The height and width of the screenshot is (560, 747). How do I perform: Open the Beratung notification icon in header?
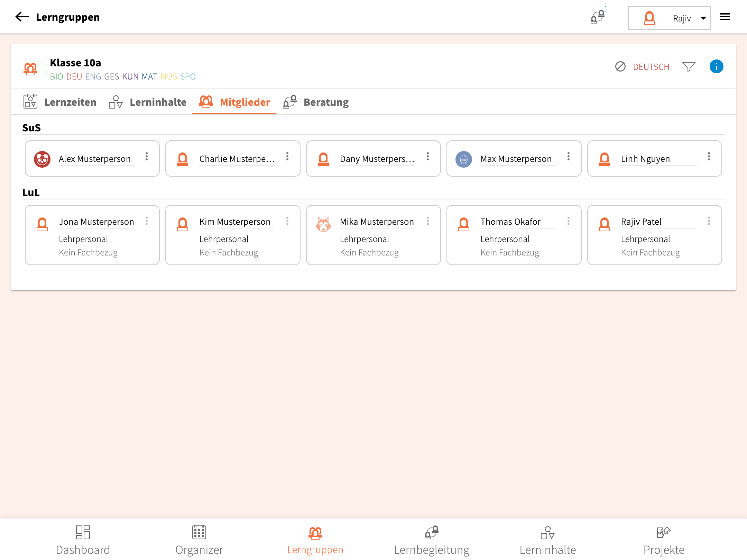tap(598, 17)
